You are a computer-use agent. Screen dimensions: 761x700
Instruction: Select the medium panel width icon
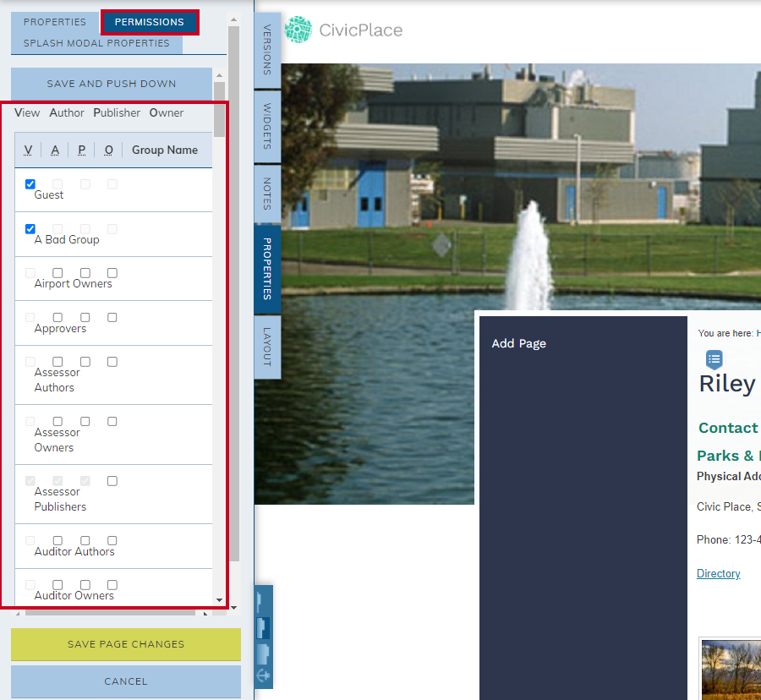pyautogui.click(x=263, y=628)
